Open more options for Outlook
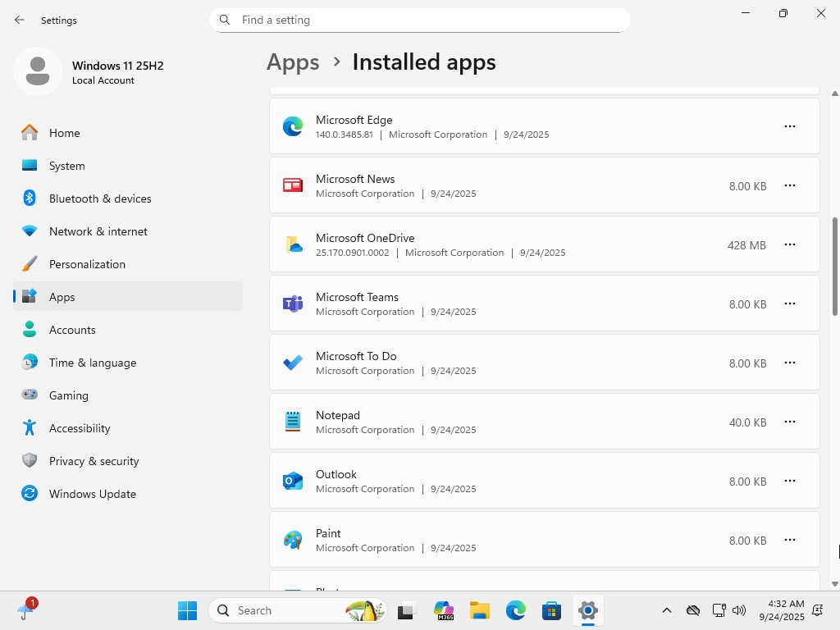This screenshot has width=840, height=630. pos(790,481)
